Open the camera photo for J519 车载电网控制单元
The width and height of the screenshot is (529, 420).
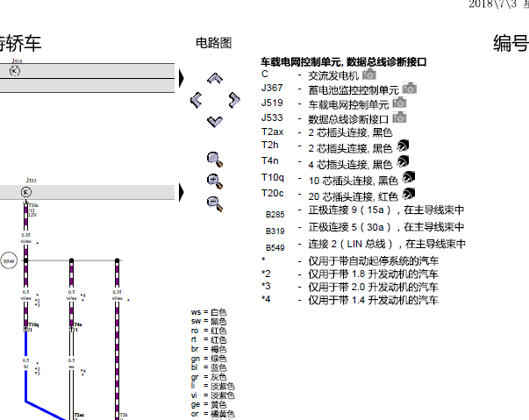click(399, 103)
